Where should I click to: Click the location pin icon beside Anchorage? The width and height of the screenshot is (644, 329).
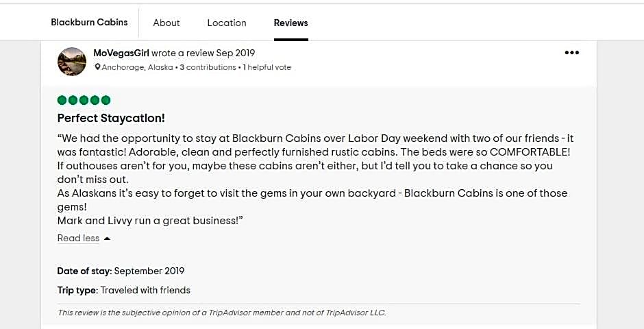tap(98, 67)
